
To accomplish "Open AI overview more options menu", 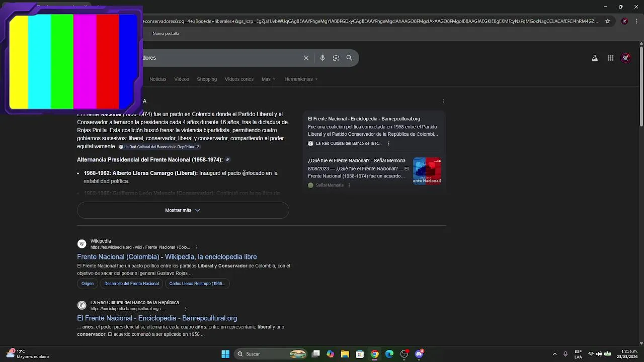I will point(443,101).
